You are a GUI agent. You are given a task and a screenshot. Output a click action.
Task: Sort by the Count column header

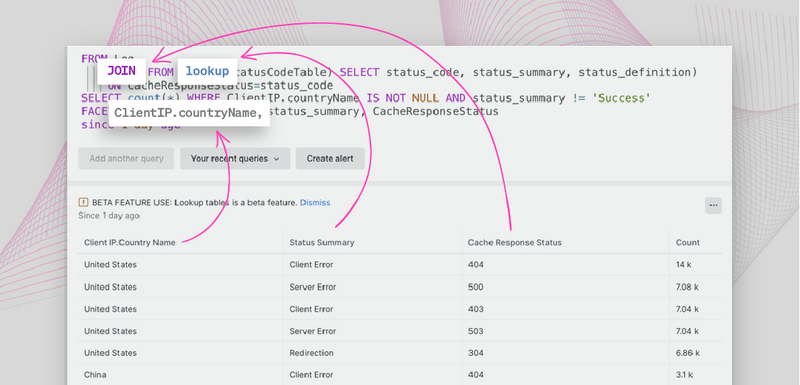tap(688, 243)
